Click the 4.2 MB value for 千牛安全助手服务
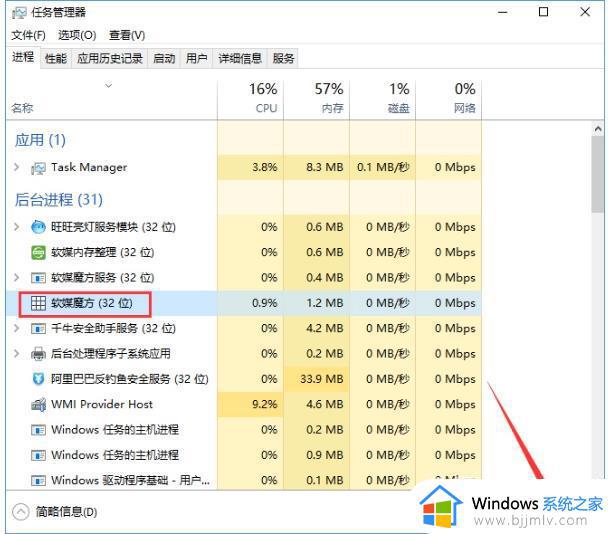This screenshot has width=608, height=534. tap(325, 328)
